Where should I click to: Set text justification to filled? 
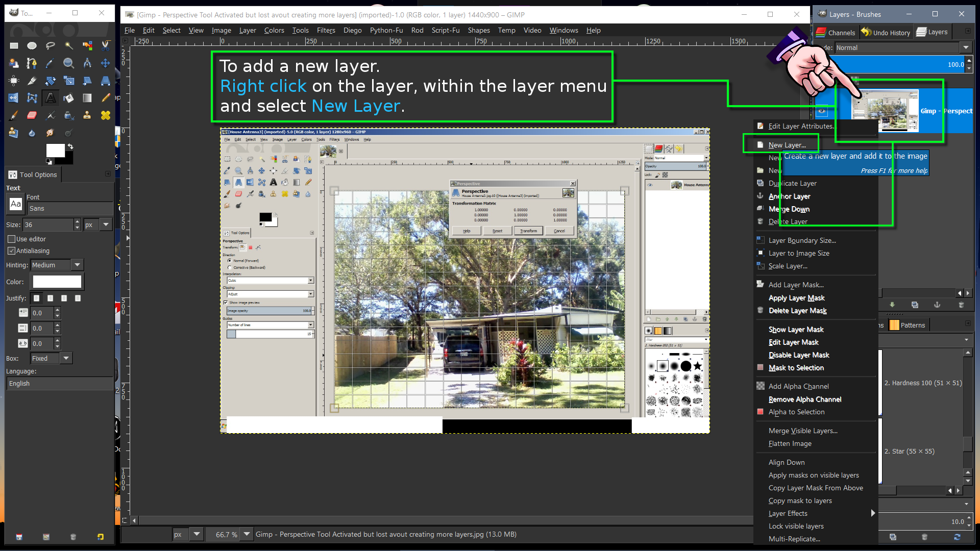point(78,298)
